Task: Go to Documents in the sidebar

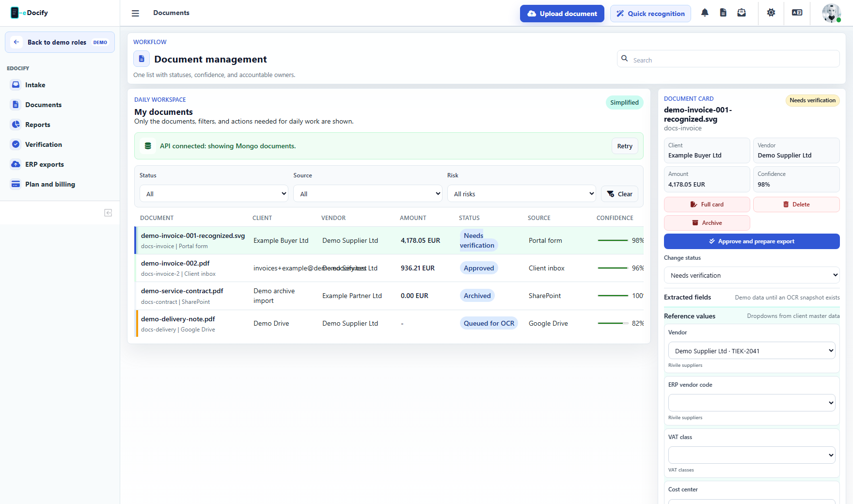Action: [60, 105]
